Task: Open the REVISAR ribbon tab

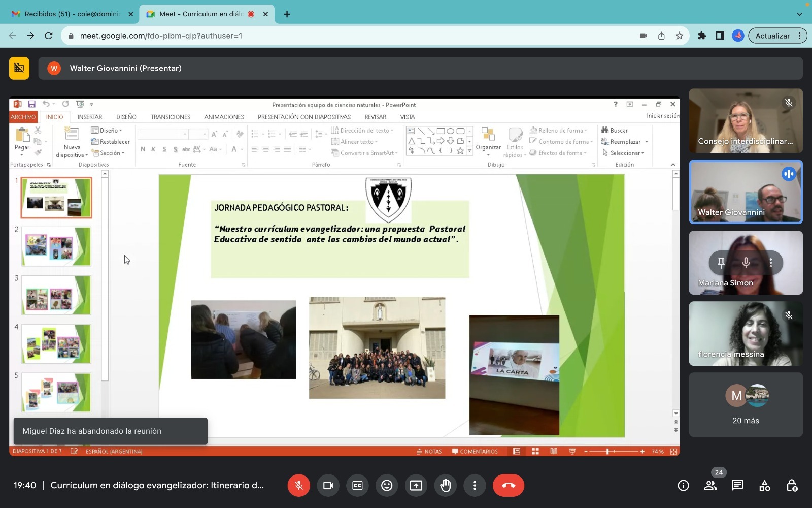Action: pos(376,117)
